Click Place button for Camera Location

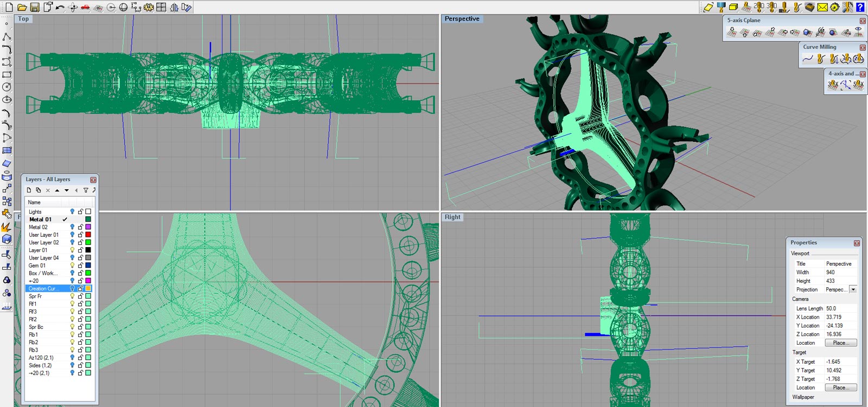[x=840, y=343]
